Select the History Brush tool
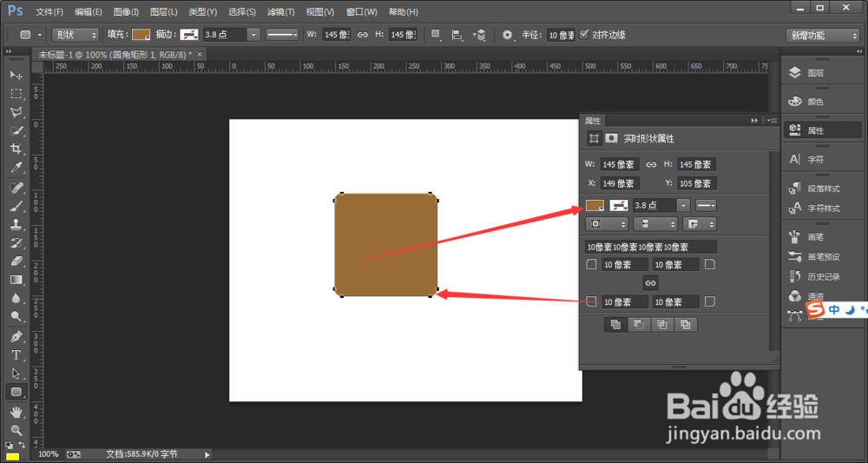The height and width of the screenshot is (463, 868). point(16,242)
